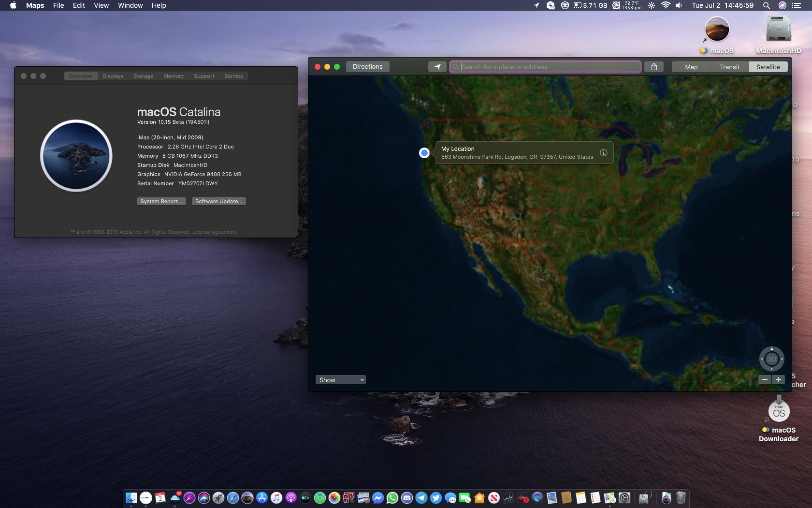Open the Share button in Maps toolbar
This screenshot has height=508, width=812.
tap(654, 67)
